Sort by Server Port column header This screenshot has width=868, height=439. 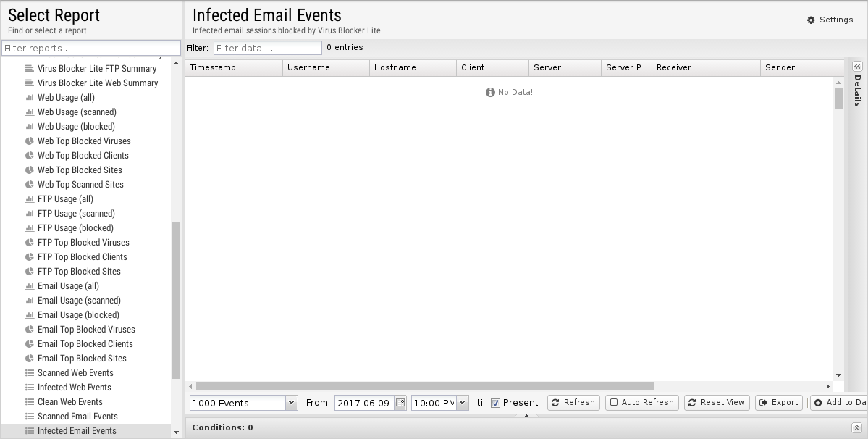tap(627, 67)
